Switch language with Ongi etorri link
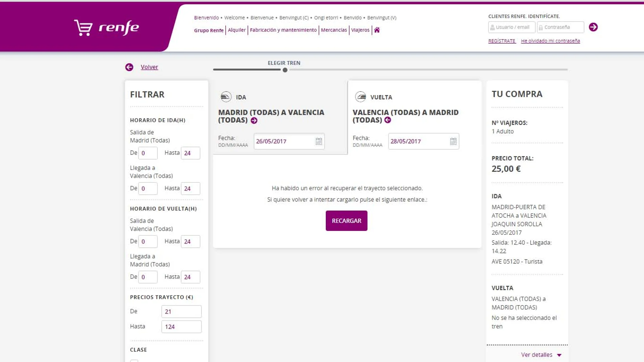 coord(326,18)
